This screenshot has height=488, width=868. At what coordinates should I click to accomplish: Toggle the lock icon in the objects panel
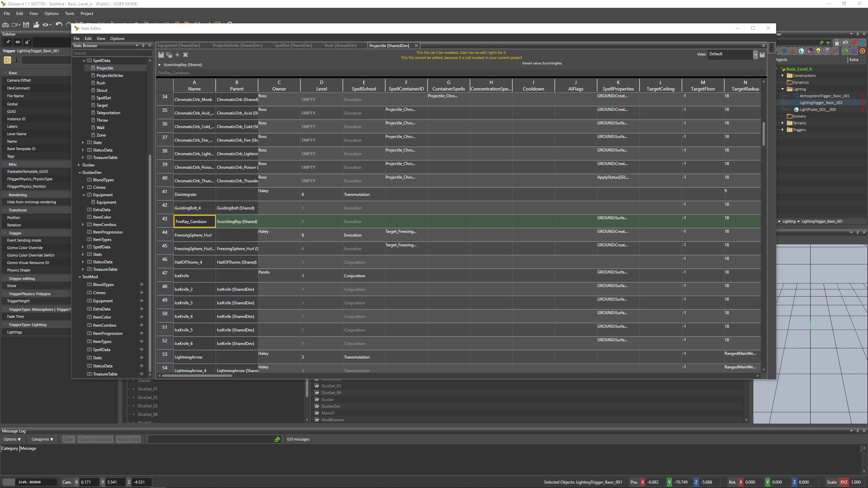[837, 43]
